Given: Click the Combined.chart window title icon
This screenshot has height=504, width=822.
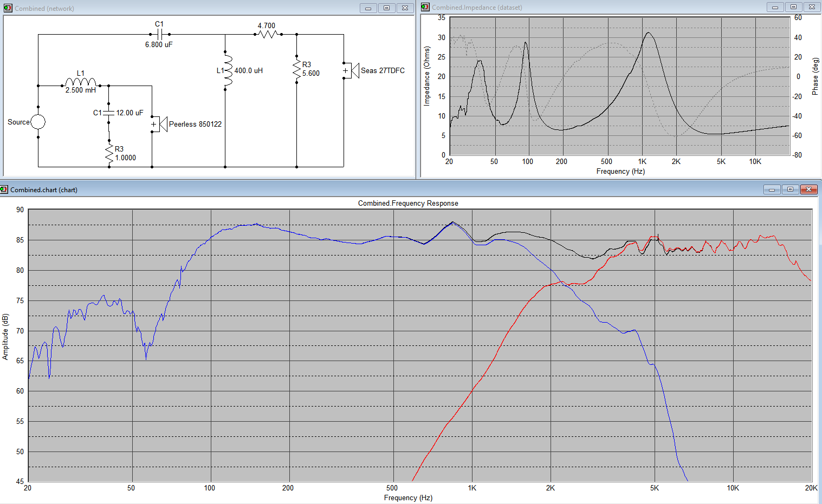Looking at the screenshot, I should pos(4,189).
